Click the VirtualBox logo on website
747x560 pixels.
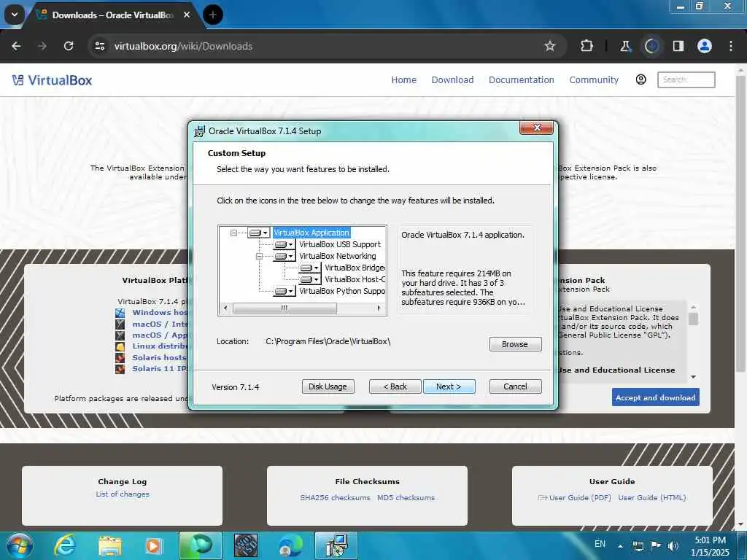(52, 80)
